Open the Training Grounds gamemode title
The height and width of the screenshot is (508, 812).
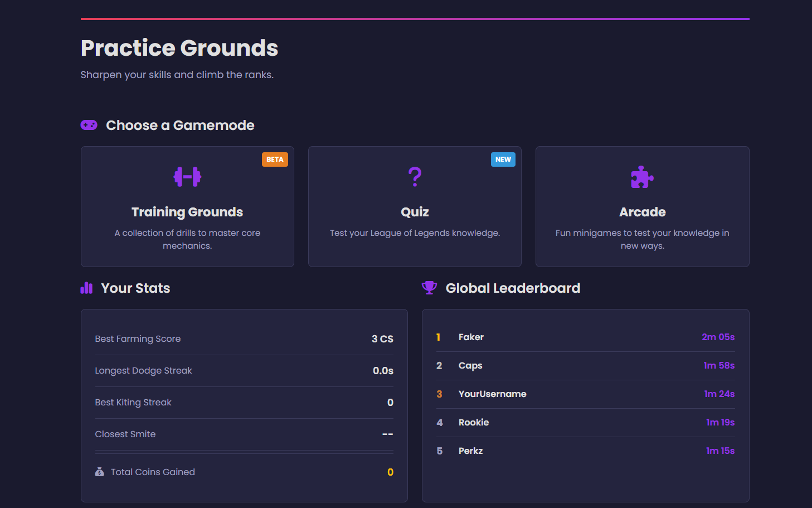click(187, 212)
